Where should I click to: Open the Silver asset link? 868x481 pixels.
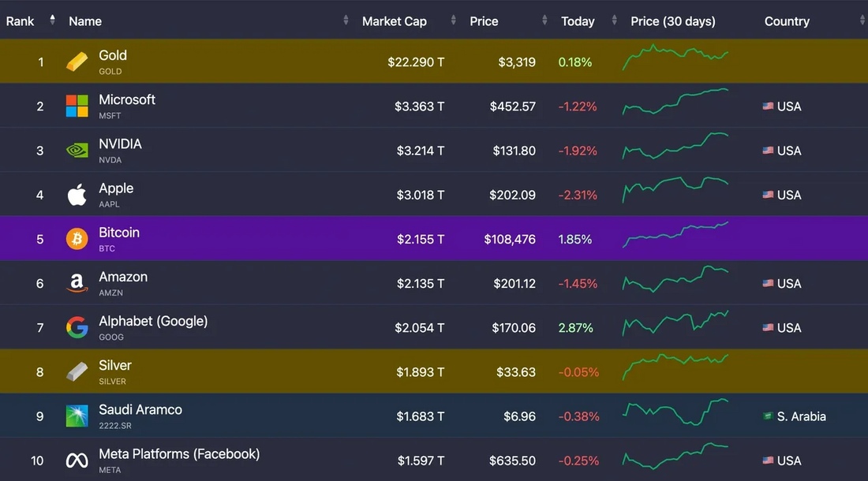point(115,365)
